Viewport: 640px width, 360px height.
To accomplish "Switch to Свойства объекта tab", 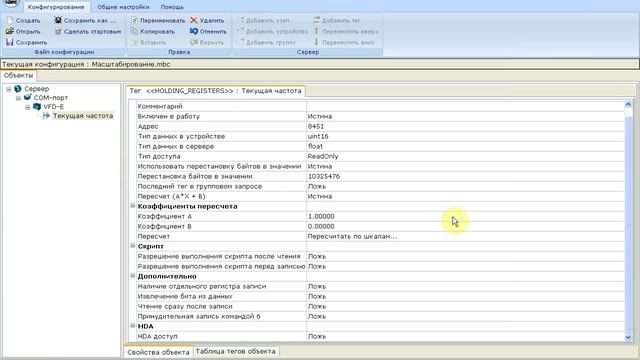I will click(x=158, y=352).
